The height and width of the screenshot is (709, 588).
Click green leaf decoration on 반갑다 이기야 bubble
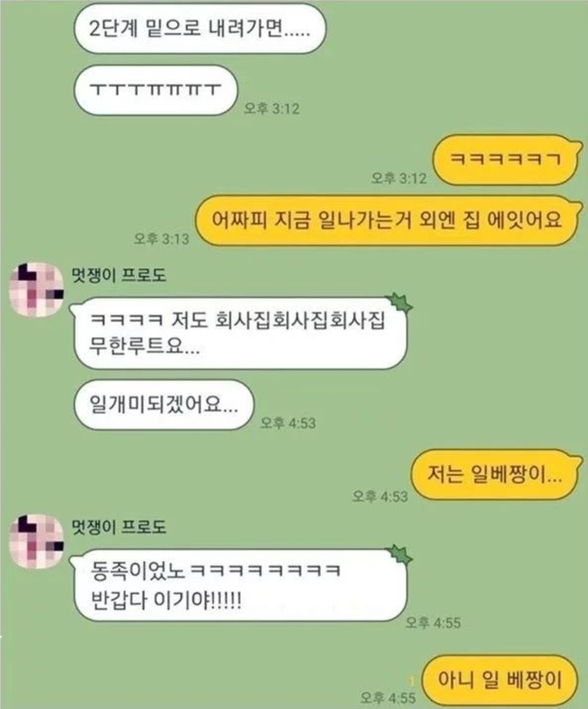click(398, 555)
